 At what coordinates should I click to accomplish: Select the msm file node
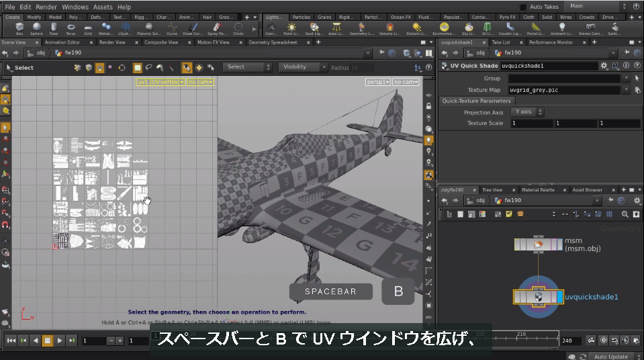pyautogui.click(x=538, y=244)
